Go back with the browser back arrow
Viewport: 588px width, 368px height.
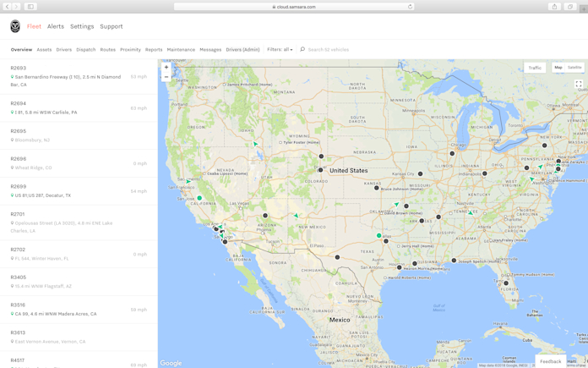[7, 7]
